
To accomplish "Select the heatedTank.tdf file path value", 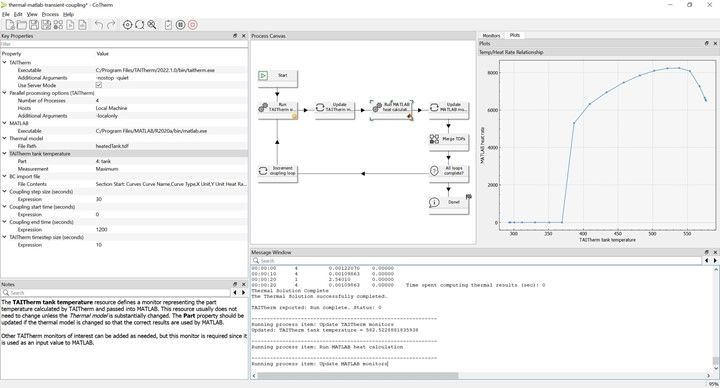I will (x=112, y=146).
